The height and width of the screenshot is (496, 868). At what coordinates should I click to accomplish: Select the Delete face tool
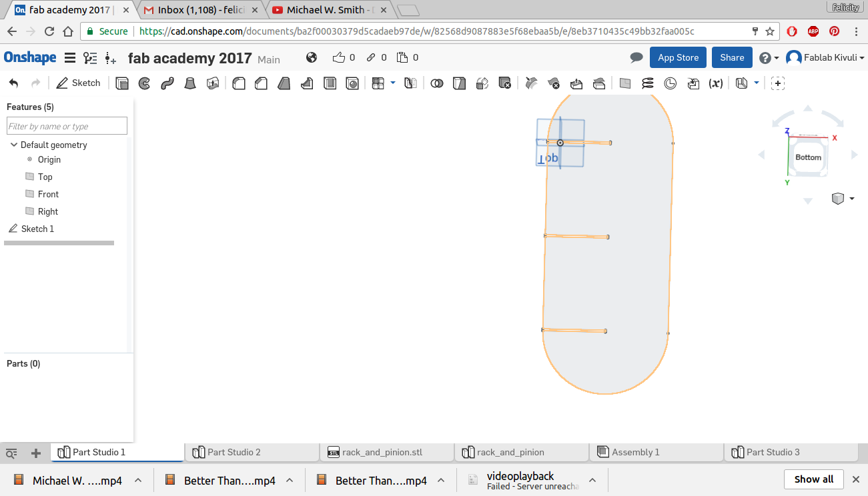coord(554,83)
